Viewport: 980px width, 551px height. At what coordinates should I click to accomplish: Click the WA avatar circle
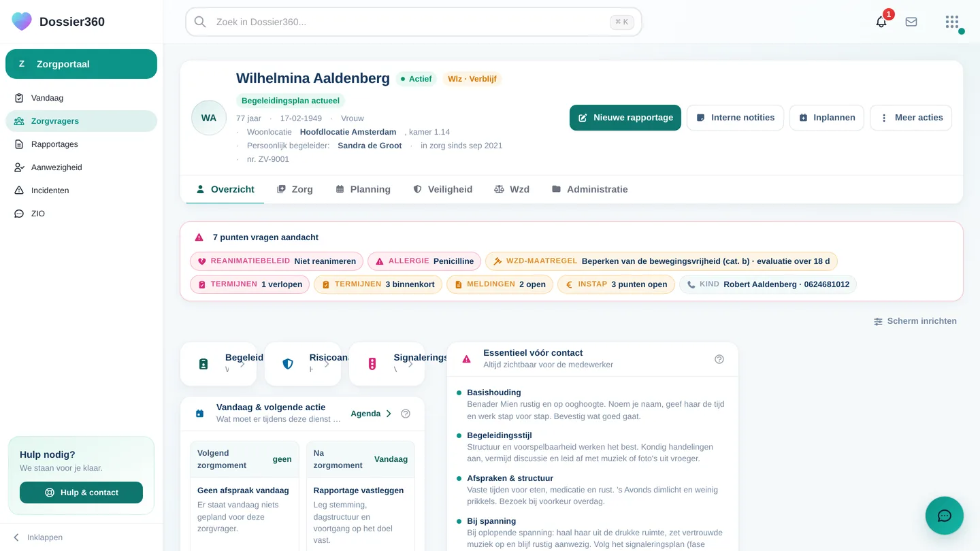coord(209,118)
